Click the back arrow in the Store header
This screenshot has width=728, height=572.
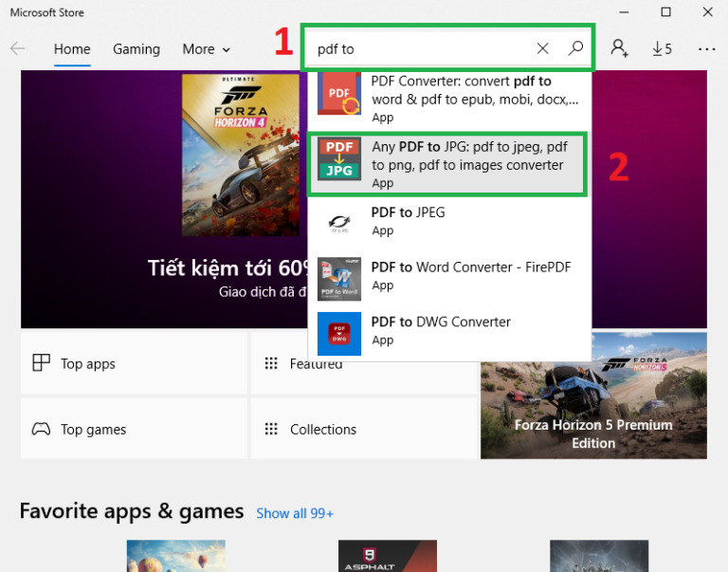[17, 48]
